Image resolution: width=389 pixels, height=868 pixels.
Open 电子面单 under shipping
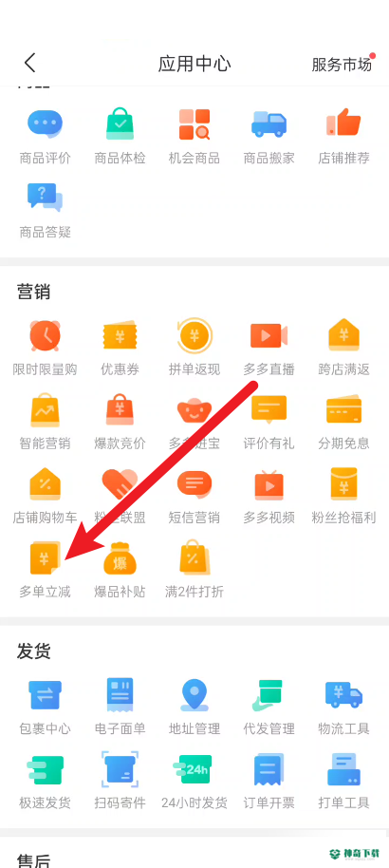pos(120,694)
